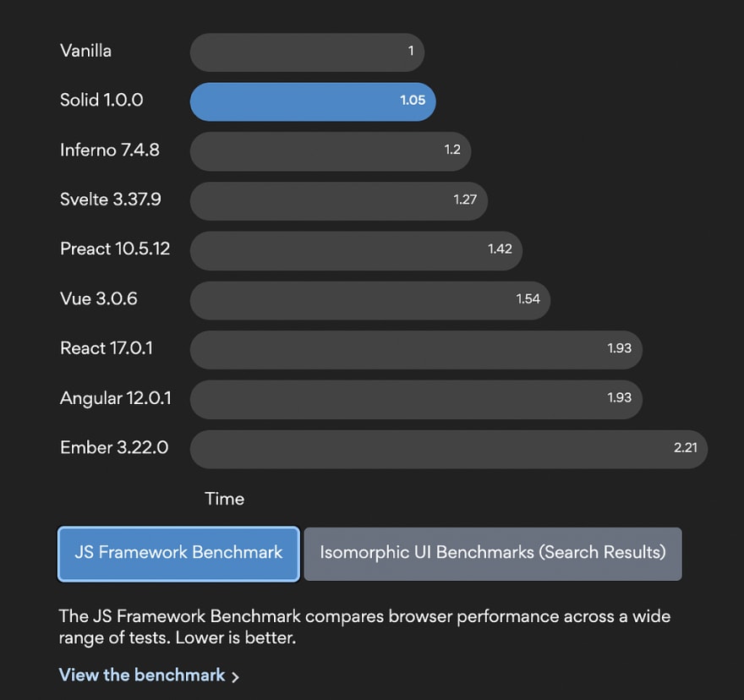Click the 1.05 value on Solid bar
744x700 pixels.
[x=413, y=100]
